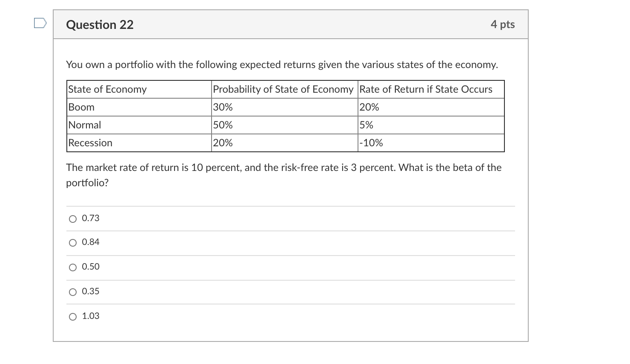Screen dimensions: 630x364
Task: Flag Question 22 for review
Action: (x=40, y=24)
